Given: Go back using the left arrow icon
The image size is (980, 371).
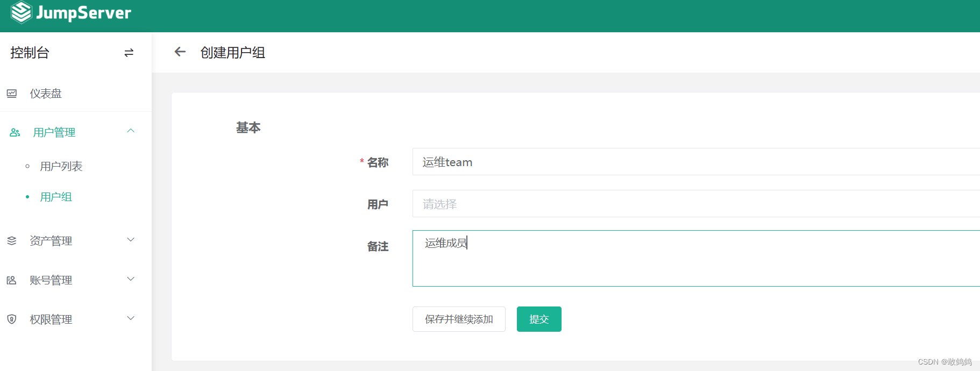Looking at the screenshot, I should coord(180,52).
